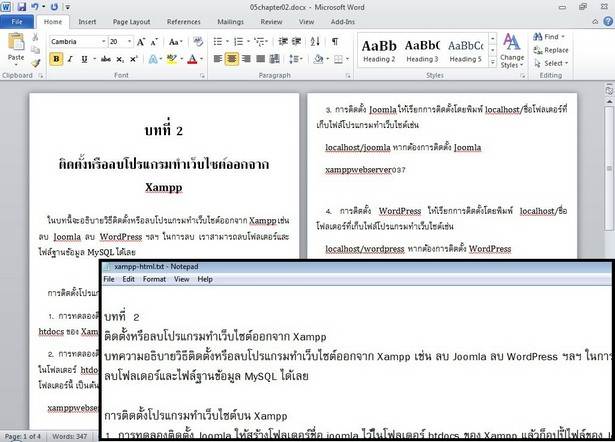Grow font size with the larger A icon
This screenshot has height=442, width=615.
pyautogui.click(x=141, y=42)
